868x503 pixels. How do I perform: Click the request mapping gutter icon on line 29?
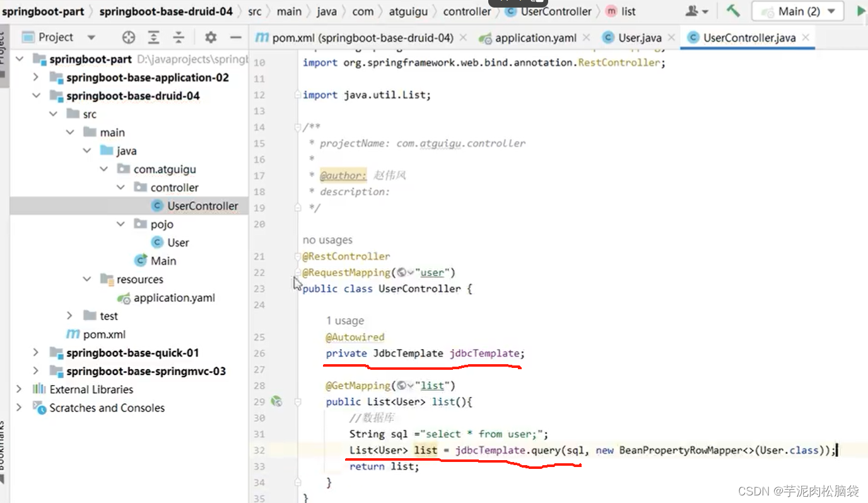point(276,401)
